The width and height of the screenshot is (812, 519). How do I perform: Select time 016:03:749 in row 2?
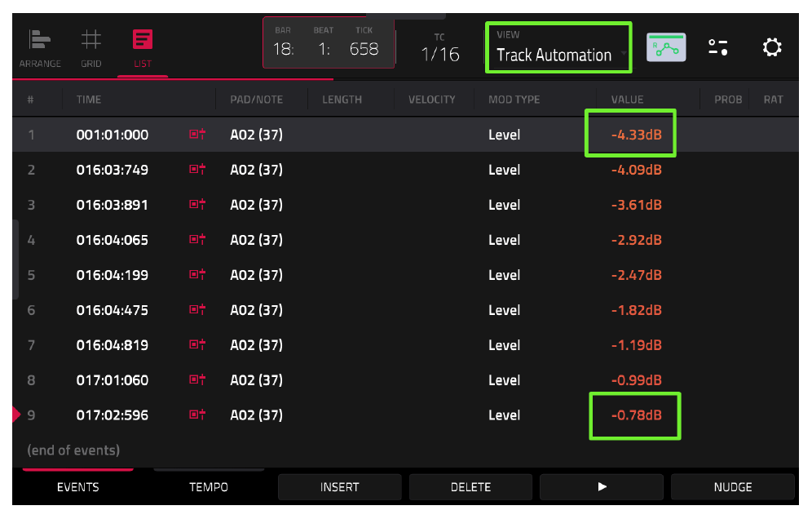pos(113,170)
